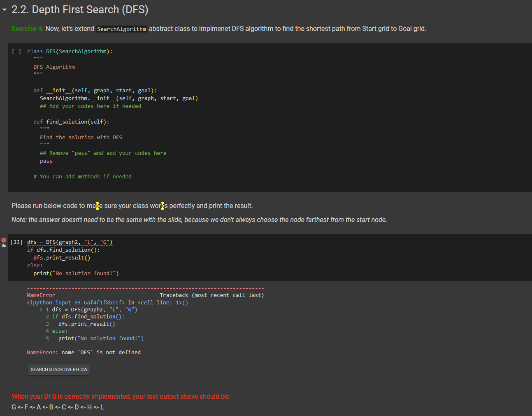The image size is (532, 416).
Task: Click the italic 'Note: the answer doesn't need' text
Action: pos(199,220)
